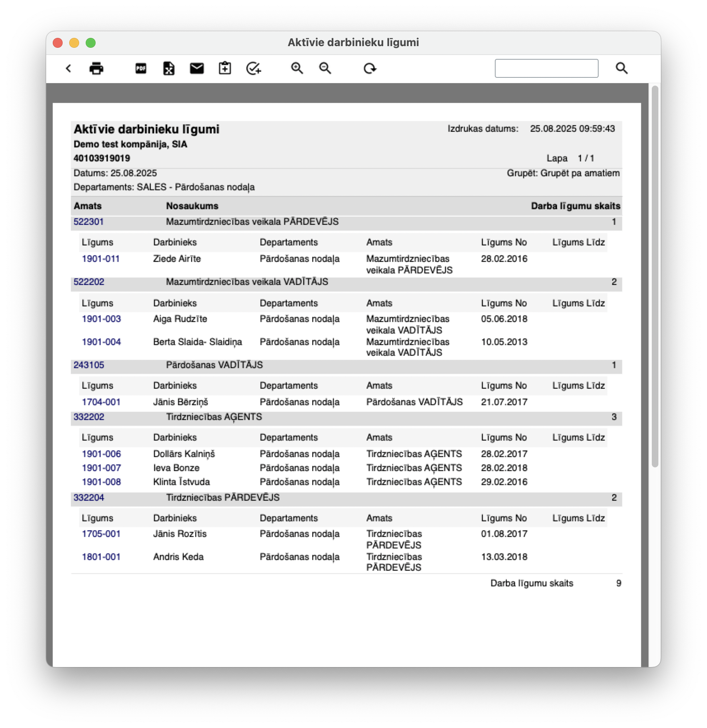Export the report to Excel file
Screen dimensions: 707x728
coord(169,68)
